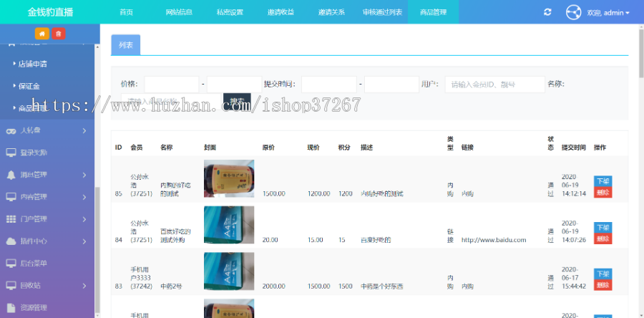Click 删除 button for item ID 85
Viewport: 644px width, 318px height.
pyautogui.click(x=603, y=192)
